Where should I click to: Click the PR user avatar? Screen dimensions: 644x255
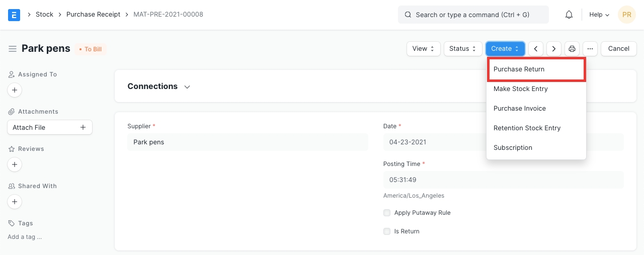click(x=626, y=15)
